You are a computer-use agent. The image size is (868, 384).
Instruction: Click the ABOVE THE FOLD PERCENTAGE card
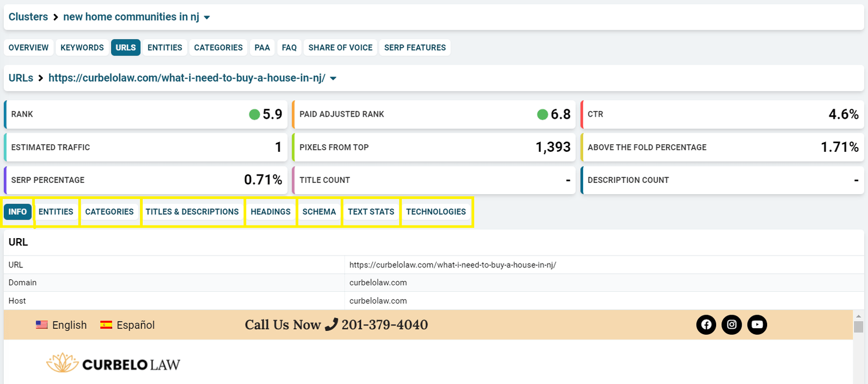722,147
